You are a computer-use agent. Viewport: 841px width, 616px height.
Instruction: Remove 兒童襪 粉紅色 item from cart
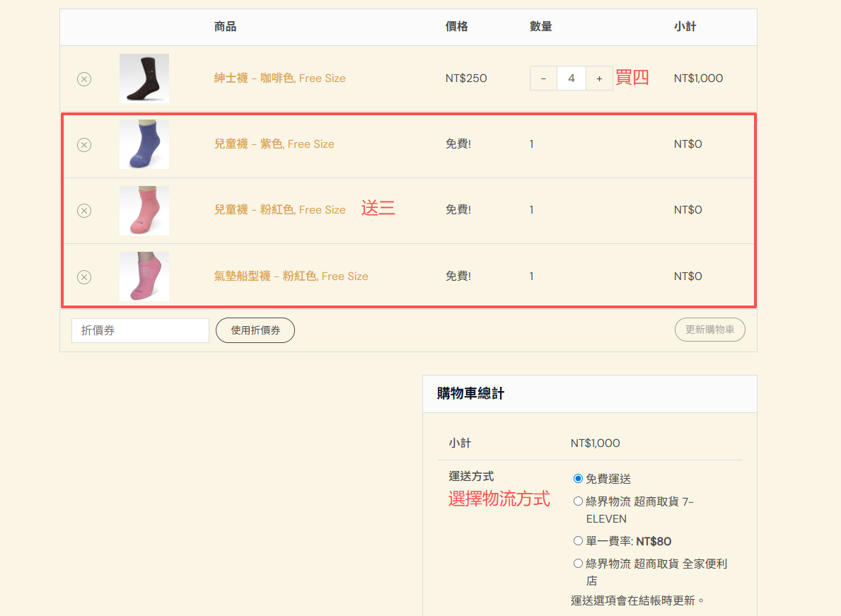84,210
